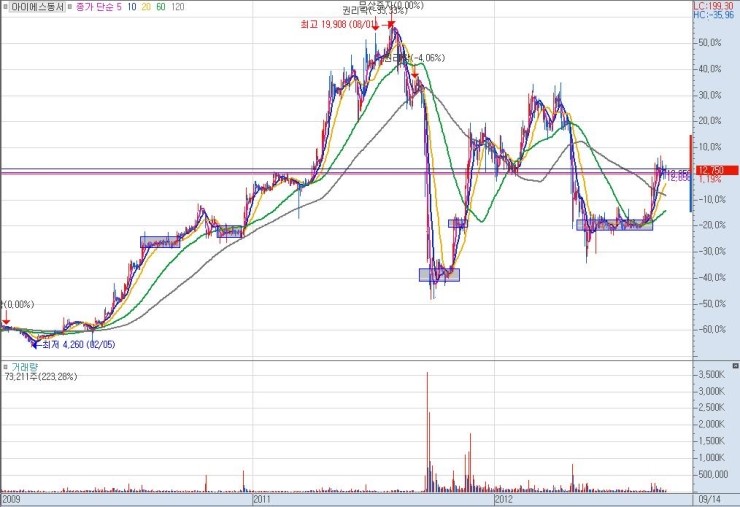
Task: Select the 120-day moving average legend
Action: 177,7
